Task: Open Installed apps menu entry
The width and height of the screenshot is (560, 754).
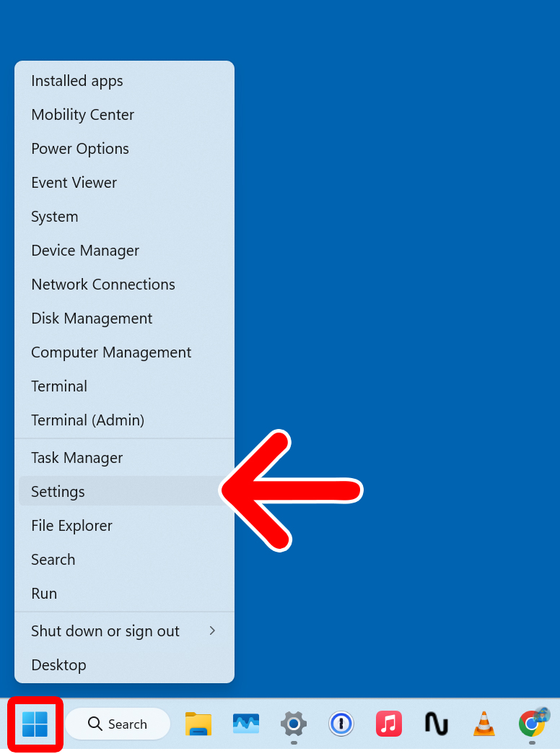Action: point(77,81)
